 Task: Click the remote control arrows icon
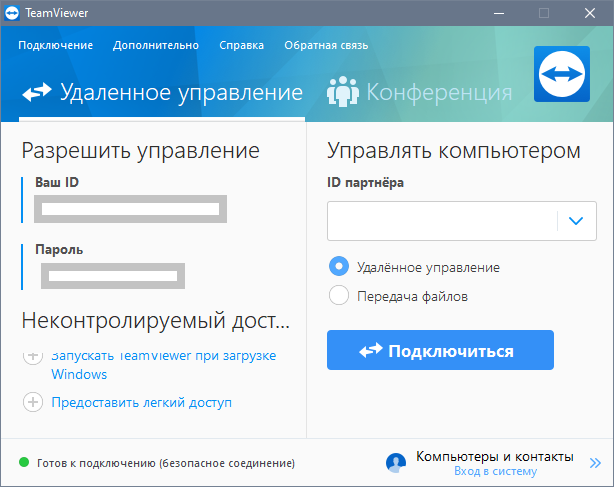[x=37, y=92]
